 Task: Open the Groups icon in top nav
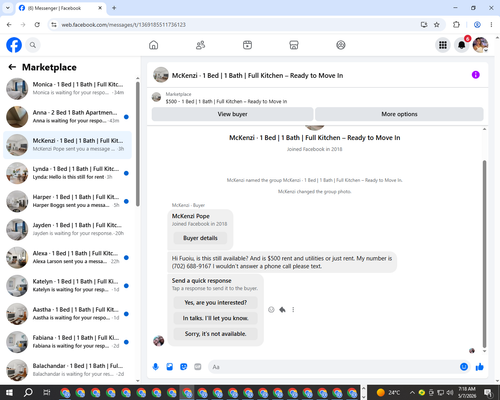(341, 45)
